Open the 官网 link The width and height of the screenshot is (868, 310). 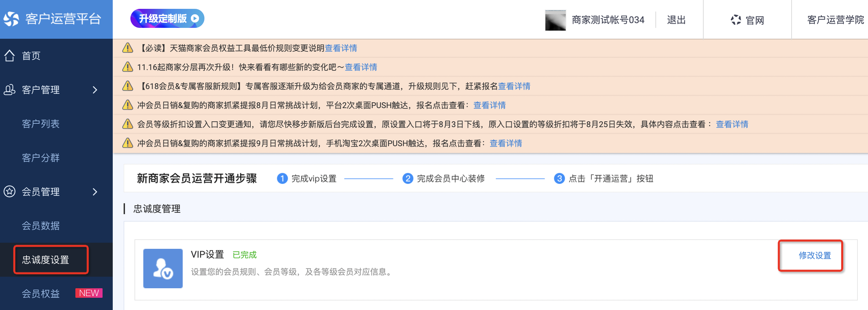pyautogui.click(x=755, y=20)
